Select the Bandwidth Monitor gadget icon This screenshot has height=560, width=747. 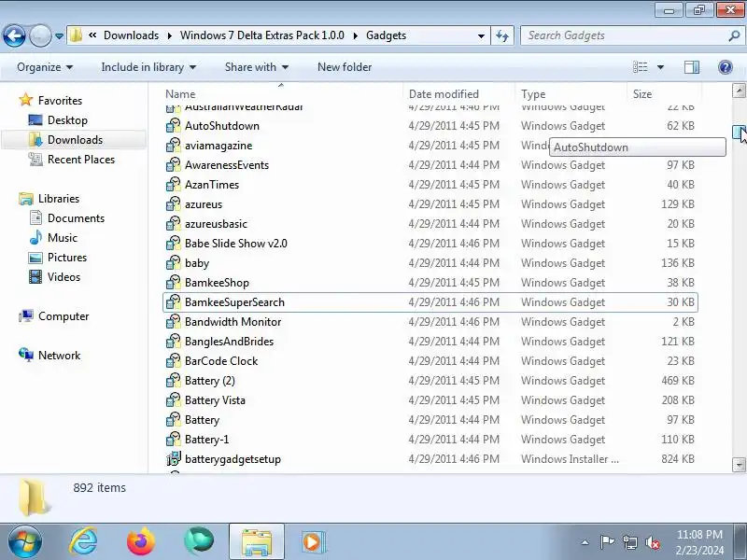pyautogui.click(x=174, y=321)
